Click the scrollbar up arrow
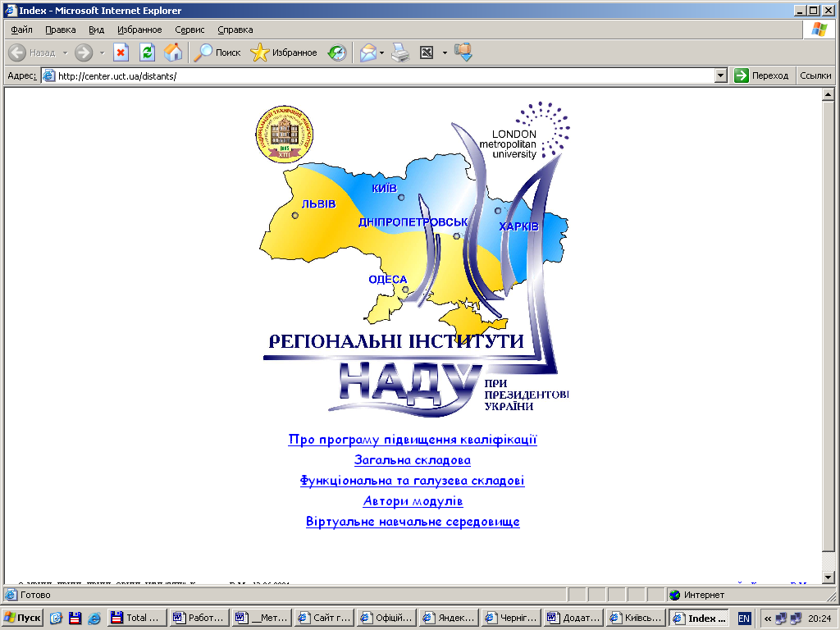 point(828,95)
